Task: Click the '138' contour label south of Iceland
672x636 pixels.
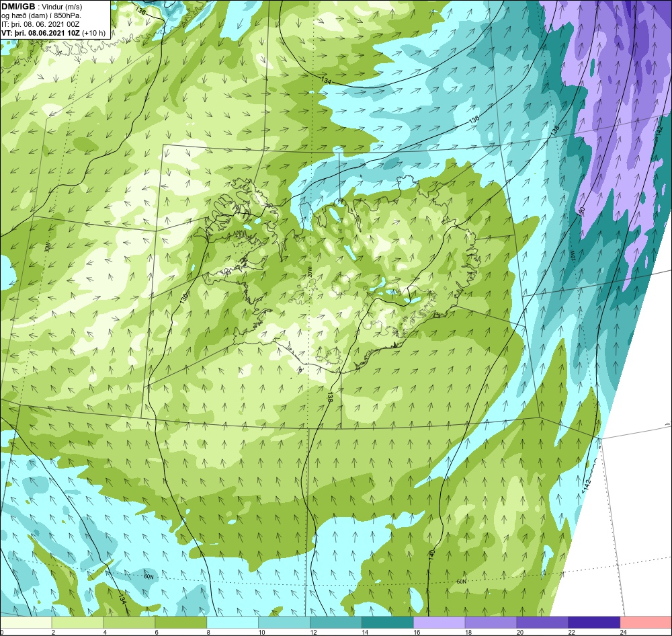Action: [329, 397]
